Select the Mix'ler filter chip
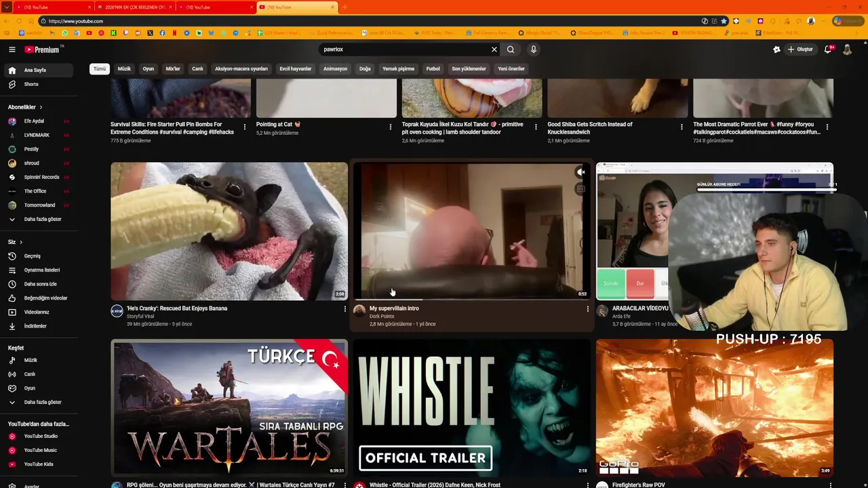The height and width of the screenshot is (488, 868). 173,68
